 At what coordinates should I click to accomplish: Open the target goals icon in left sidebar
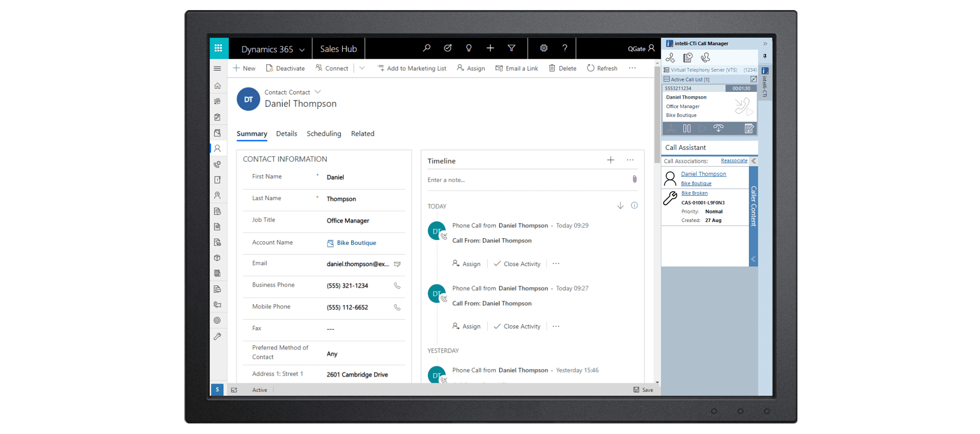coord(217,321)
